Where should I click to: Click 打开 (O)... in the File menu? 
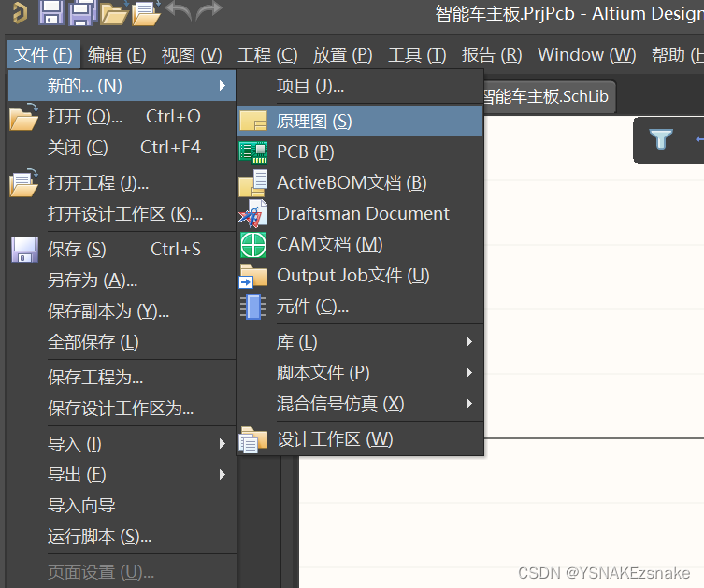point(122,116)
